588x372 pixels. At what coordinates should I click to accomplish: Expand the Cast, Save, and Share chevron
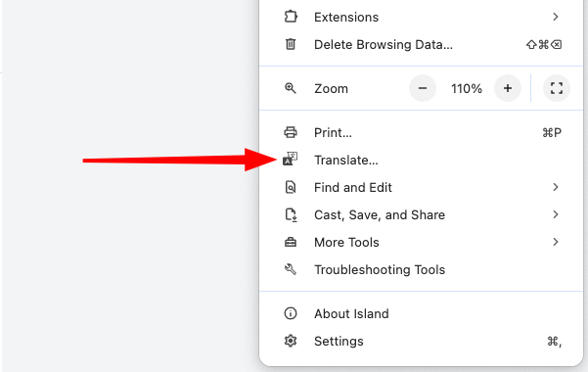[556, 214]
